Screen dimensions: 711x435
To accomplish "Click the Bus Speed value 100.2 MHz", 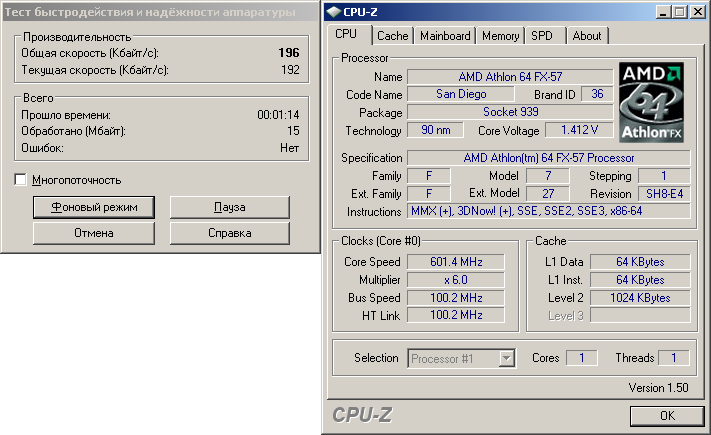I will tap(456, 298).
